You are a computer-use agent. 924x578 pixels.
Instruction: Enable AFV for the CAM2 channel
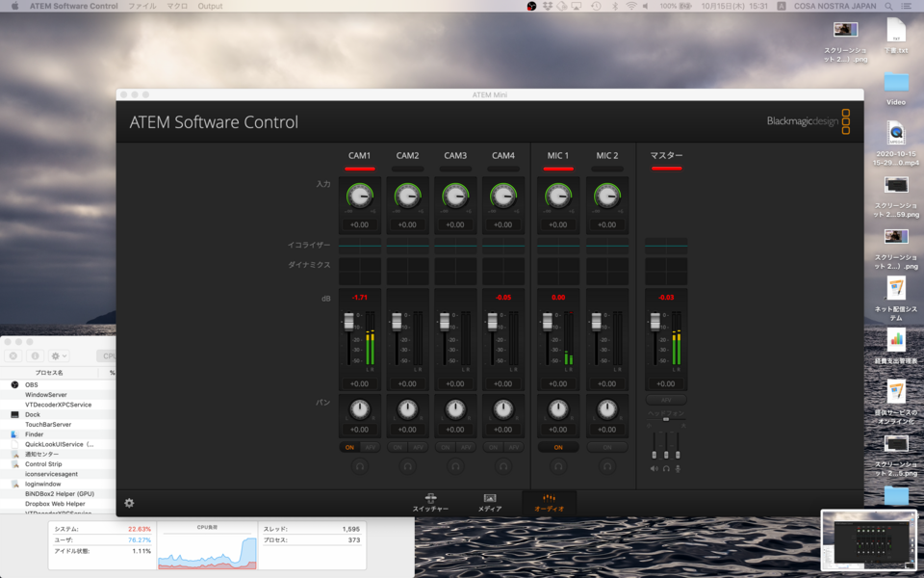pyautogui.click(x=418, y=447)
